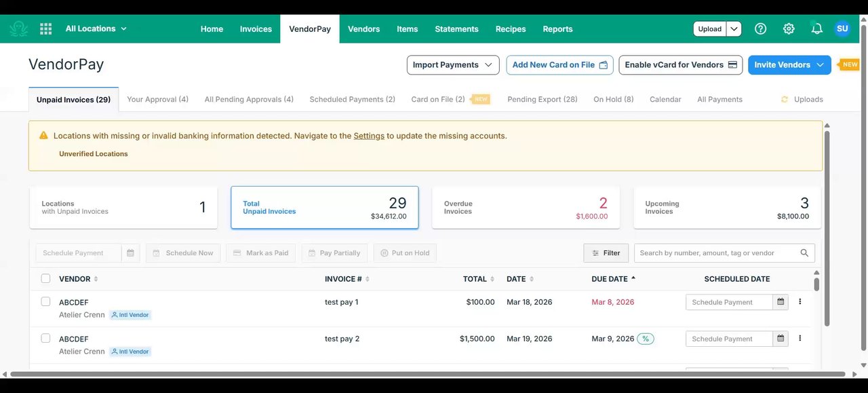868x393 pixels.
Task: Open the Upload dropdown arrow
Action: 734,29
